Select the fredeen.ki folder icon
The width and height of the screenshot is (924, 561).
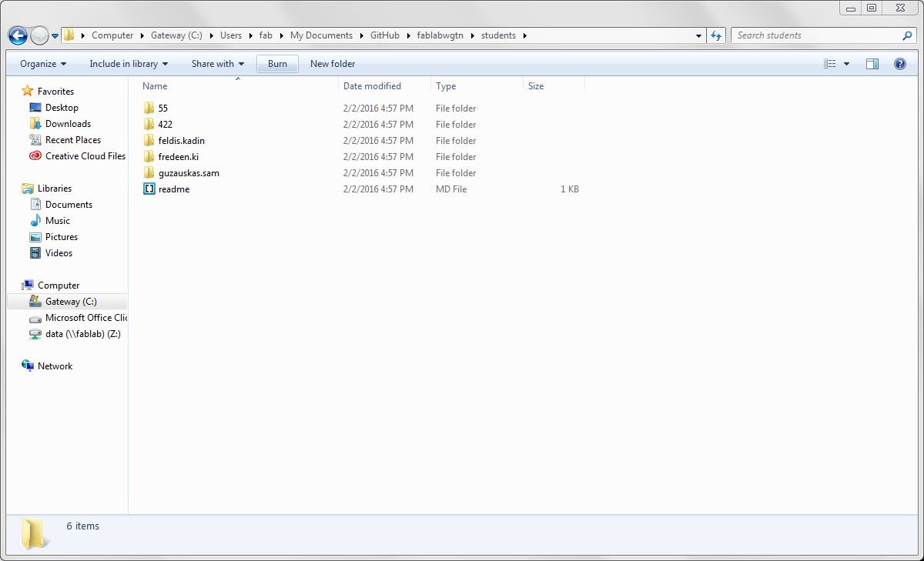(x=149, y=157)
